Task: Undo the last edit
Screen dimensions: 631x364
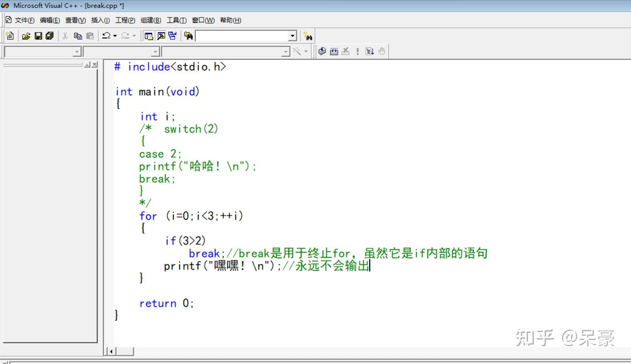Action: pos(106,36)
